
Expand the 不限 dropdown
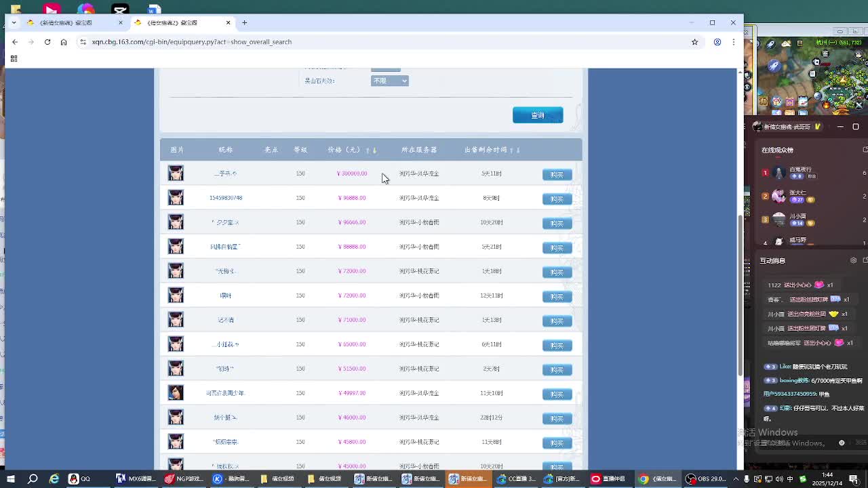tap(389, 81)
